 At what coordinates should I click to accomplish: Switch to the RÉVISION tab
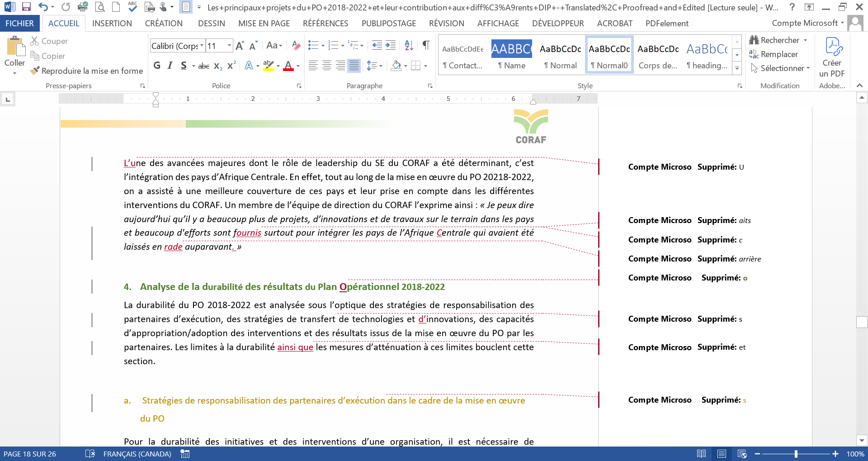point(447,24)
